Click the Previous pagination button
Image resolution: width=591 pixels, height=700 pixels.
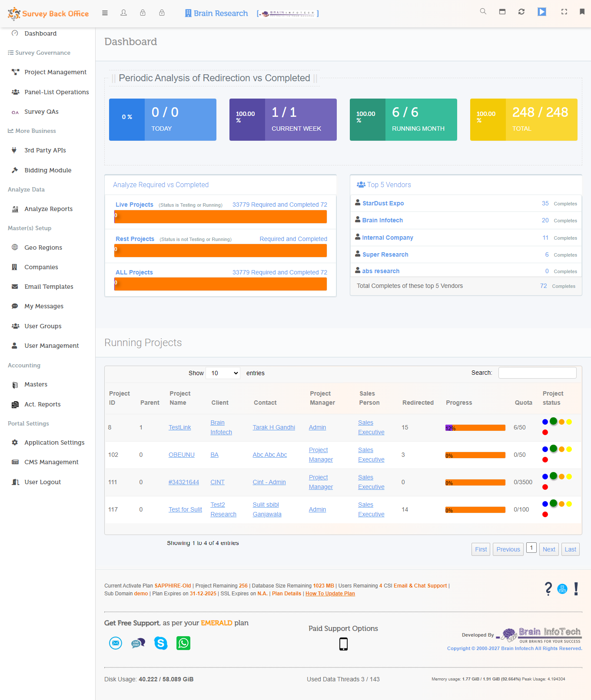point(508,549)
